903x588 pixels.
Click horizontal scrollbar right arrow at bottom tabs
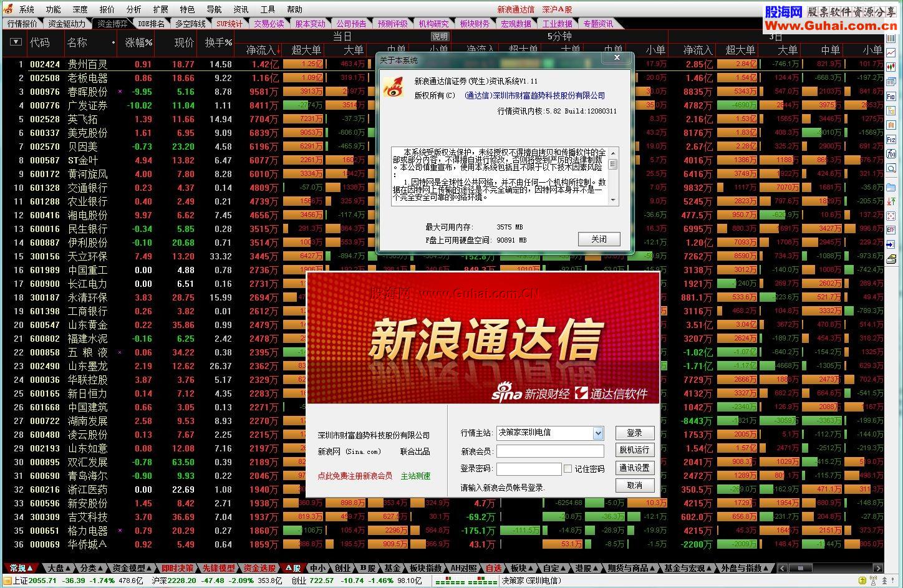pyautogui.click(x=878, y=568)
